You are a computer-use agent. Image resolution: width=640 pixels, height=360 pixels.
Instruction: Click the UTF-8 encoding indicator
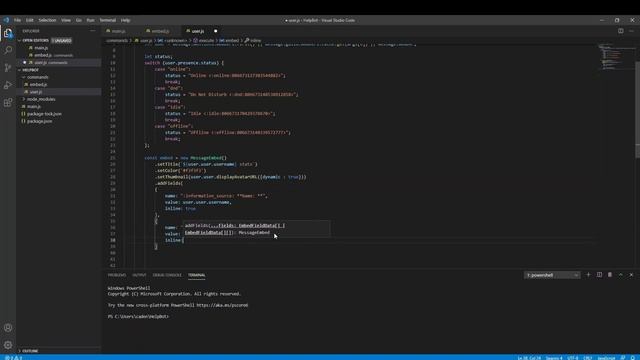[x=573, y=358]
